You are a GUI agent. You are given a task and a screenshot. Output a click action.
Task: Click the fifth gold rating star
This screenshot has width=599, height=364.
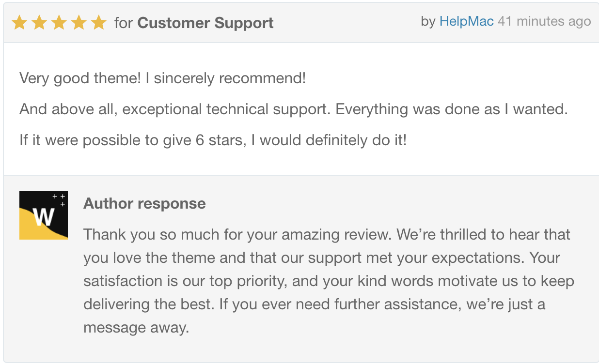(x=99, y=22)
